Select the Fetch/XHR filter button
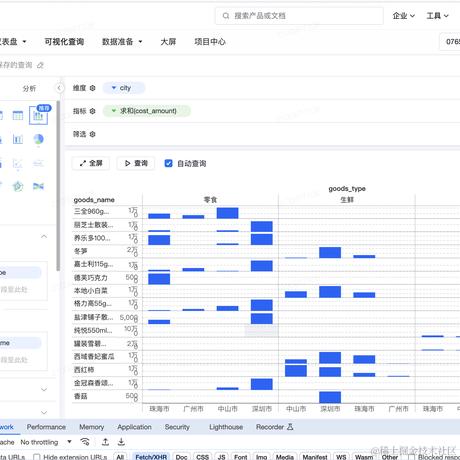Image resolution: width=460 pixels, height=460 pixels. click(x=151, y=457)
